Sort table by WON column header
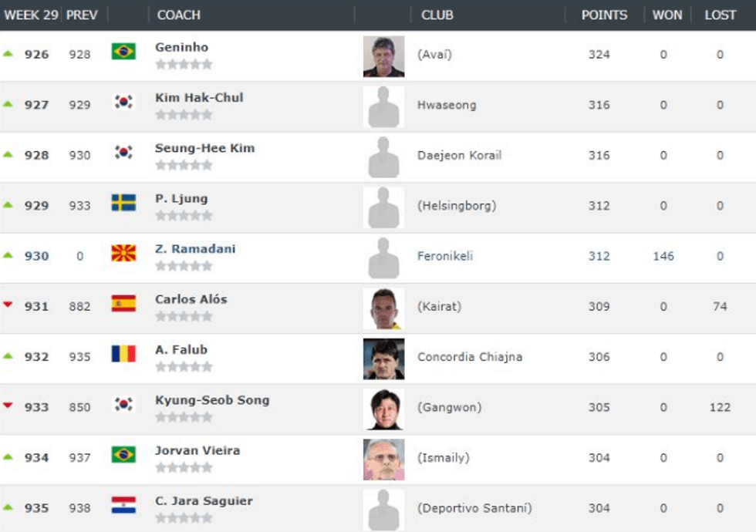This screenshot has width=756, height=532. point(667,15)
